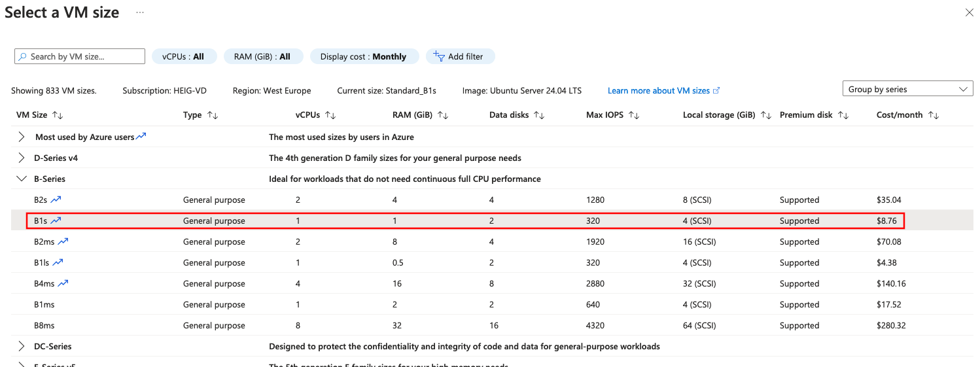The height and width of the screenshot is (367, 980).
Task: Click the trending icon next to B2s
Action: coord(56,200)
